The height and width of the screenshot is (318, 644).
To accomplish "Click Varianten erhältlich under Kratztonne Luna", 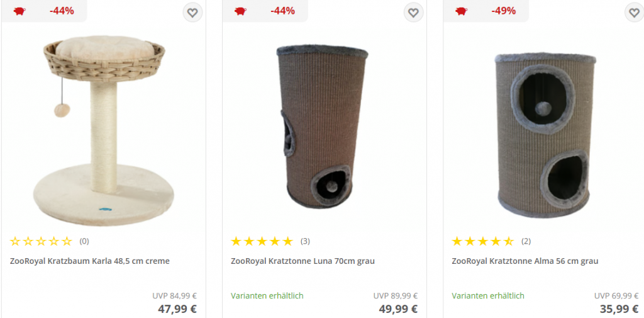I will pos(267,296).
